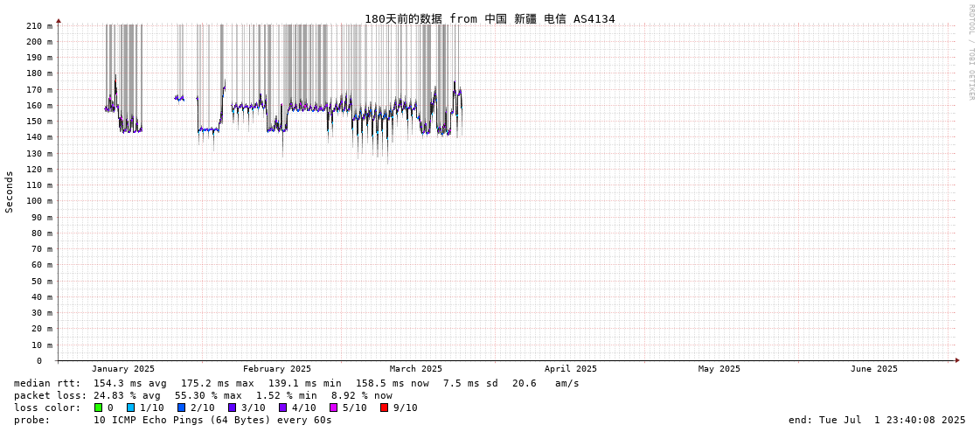
Task: Click the 0 y-axis label
Action: [x=38, y=361]
